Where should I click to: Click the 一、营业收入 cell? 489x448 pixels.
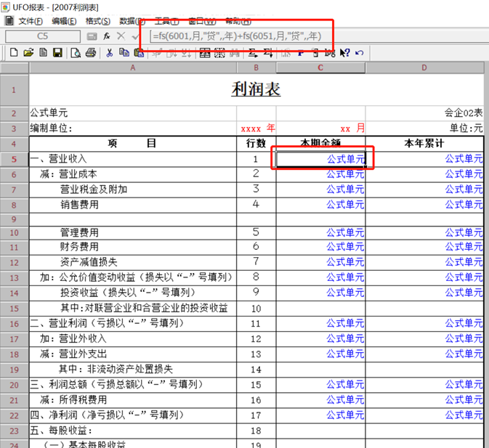[133, 159]
